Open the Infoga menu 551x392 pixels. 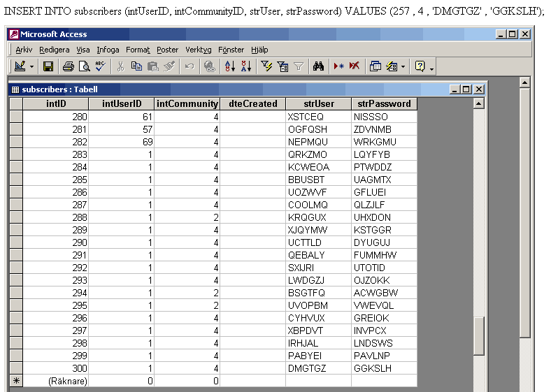(x=108, y=50)
